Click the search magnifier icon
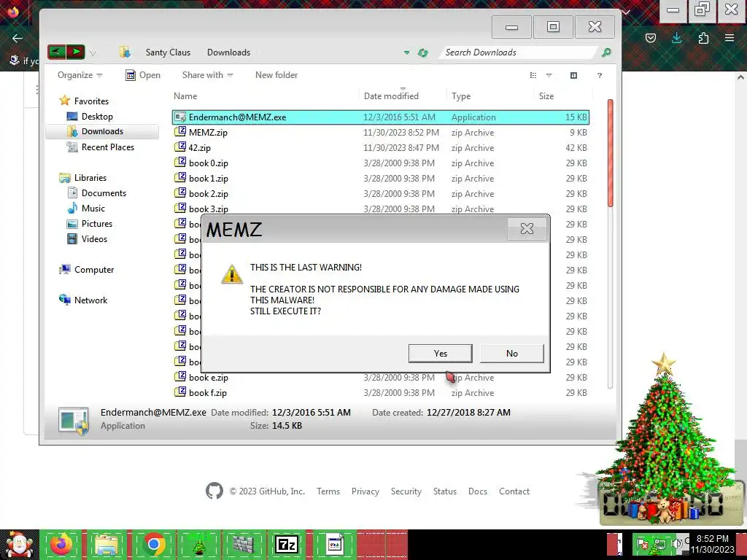The image size is (747, 560). 606,52
